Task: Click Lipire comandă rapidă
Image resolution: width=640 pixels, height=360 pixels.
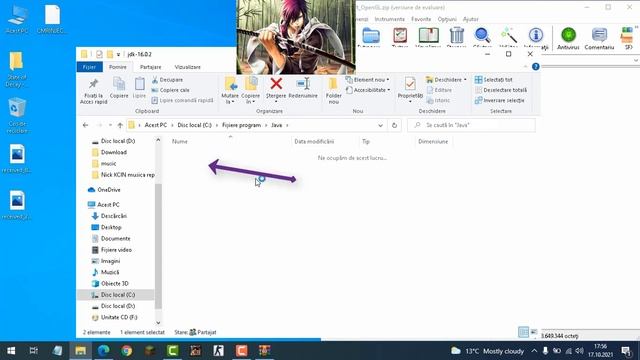Action: [182, 100]
